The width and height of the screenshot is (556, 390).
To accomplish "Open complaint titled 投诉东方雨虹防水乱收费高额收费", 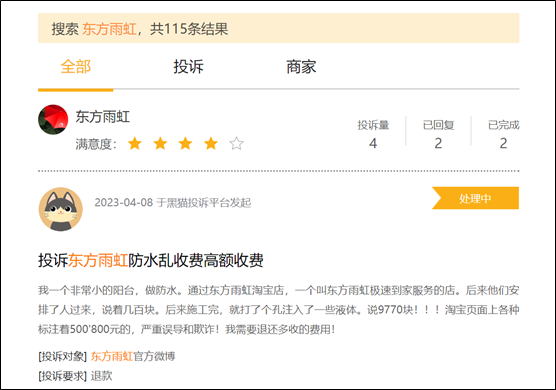I will (x=151, y=260).
